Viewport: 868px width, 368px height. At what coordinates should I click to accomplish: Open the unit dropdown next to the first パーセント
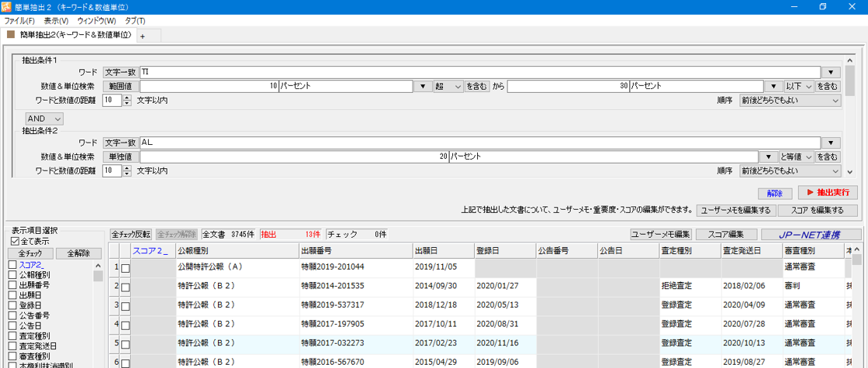(x=423, y=87)
